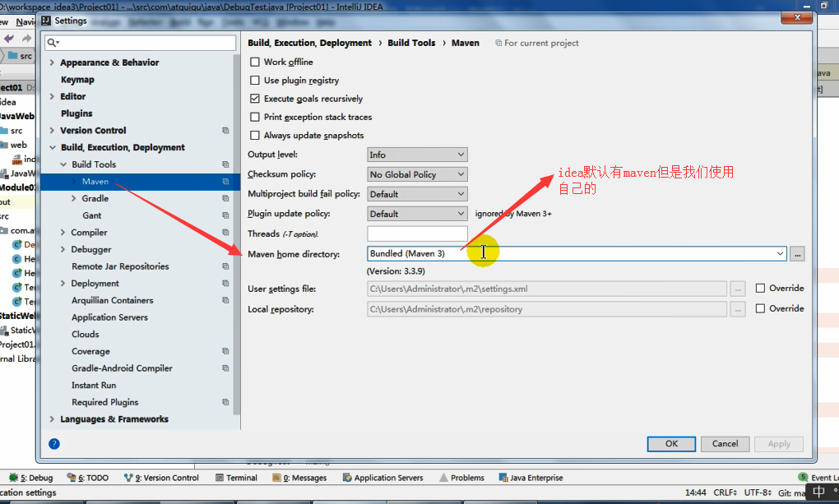Click the 14:44 caret position status entry
The width and height of the screenshot is (839, 504).
coord(696,492)
